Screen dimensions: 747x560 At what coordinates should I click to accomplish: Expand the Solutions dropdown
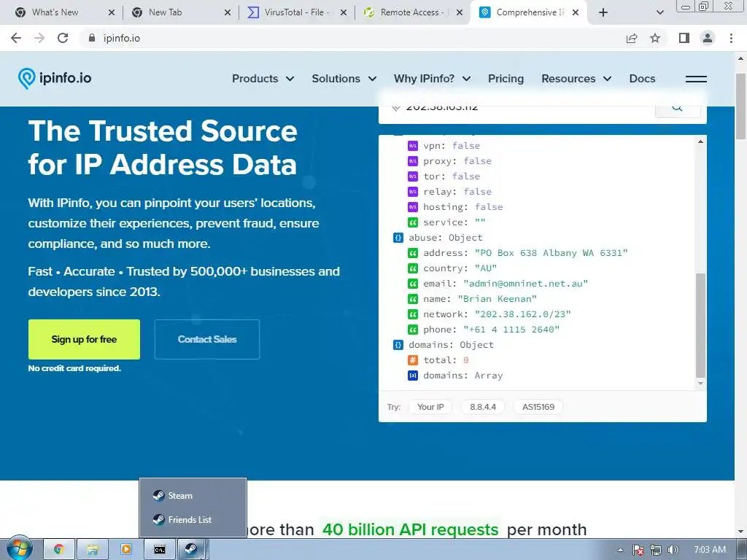tap(344, 79)
